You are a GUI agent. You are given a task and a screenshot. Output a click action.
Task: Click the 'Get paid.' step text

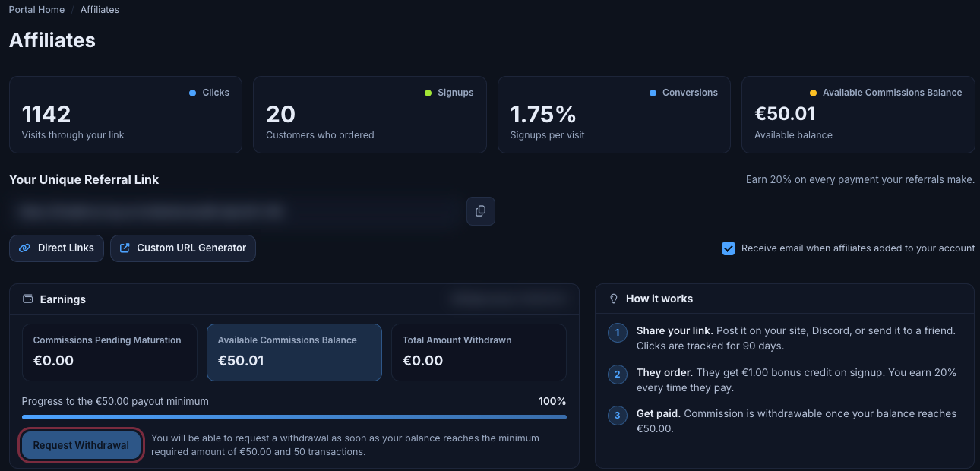point(659,414)
